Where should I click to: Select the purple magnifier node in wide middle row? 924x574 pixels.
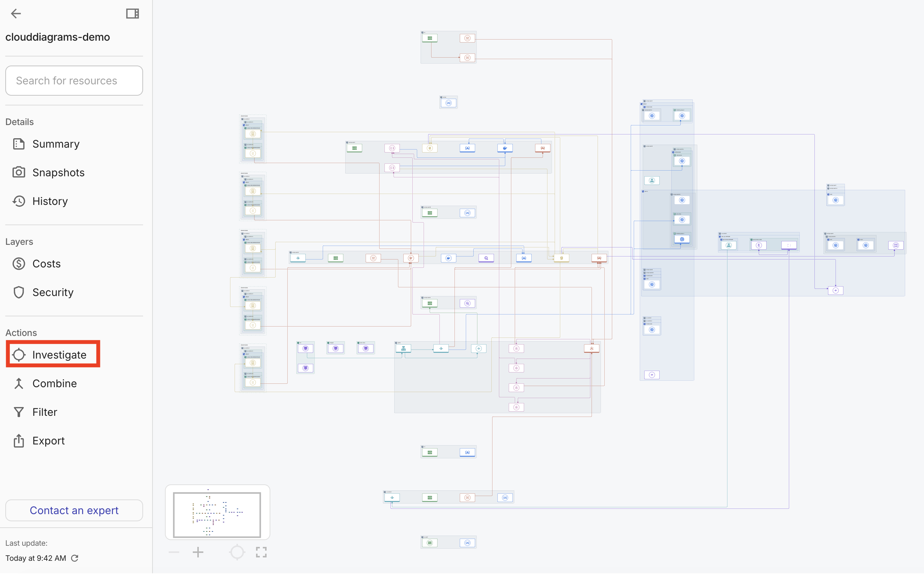point(486,258)
